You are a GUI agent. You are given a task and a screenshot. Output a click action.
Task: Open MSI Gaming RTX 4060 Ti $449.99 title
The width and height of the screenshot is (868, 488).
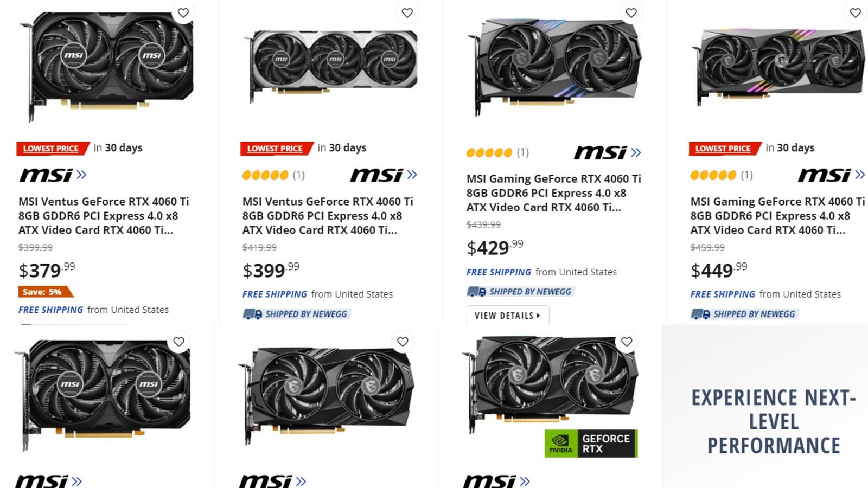click(777, 216)
